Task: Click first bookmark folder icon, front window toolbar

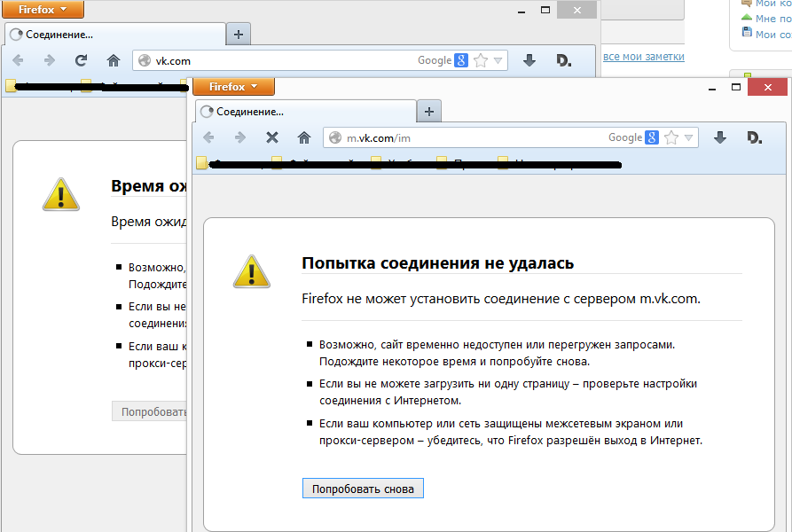Action: click(202, 163)
